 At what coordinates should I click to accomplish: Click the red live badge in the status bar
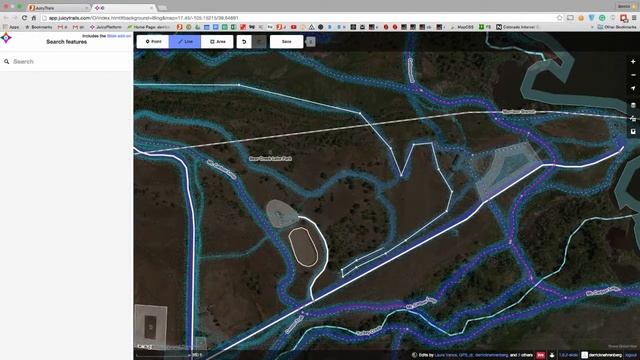pos(540,355)
